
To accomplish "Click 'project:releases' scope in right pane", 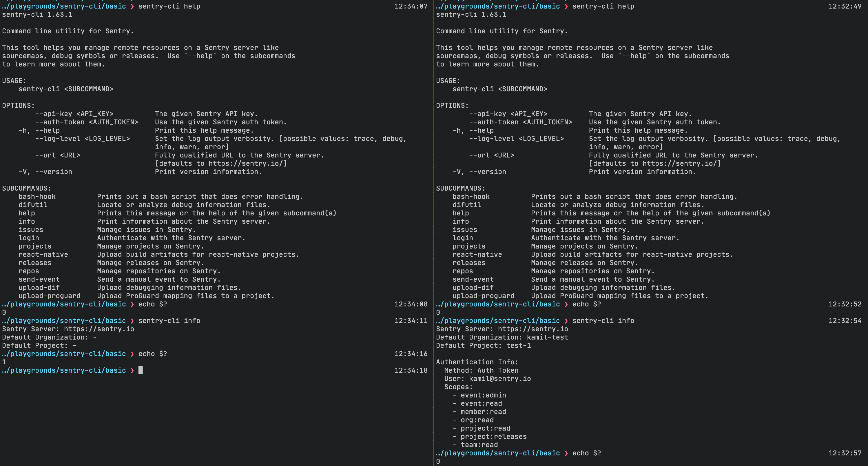I will [x=494, y=437].
